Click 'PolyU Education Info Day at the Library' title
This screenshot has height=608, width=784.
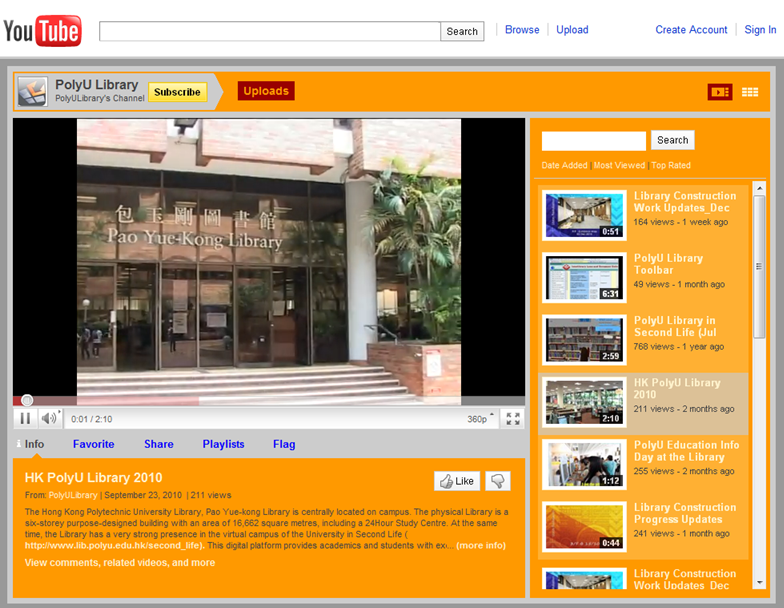[686, 451]
